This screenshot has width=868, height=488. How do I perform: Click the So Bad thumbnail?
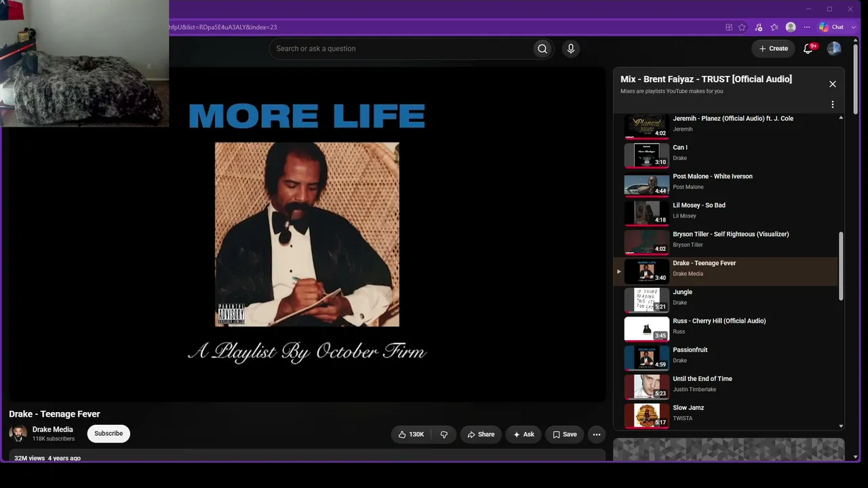(646, 213)
